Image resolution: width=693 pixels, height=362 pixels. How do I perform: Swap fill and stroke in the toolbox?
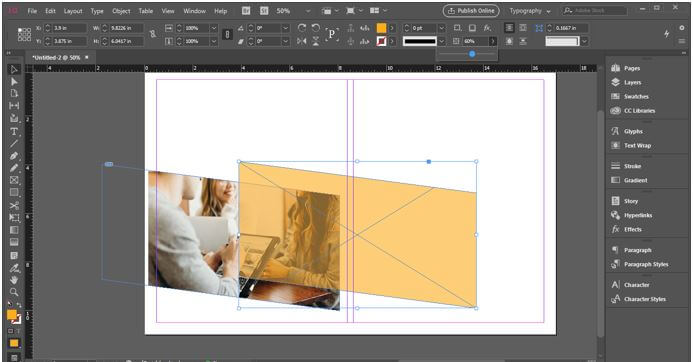(x=19, y=305)
